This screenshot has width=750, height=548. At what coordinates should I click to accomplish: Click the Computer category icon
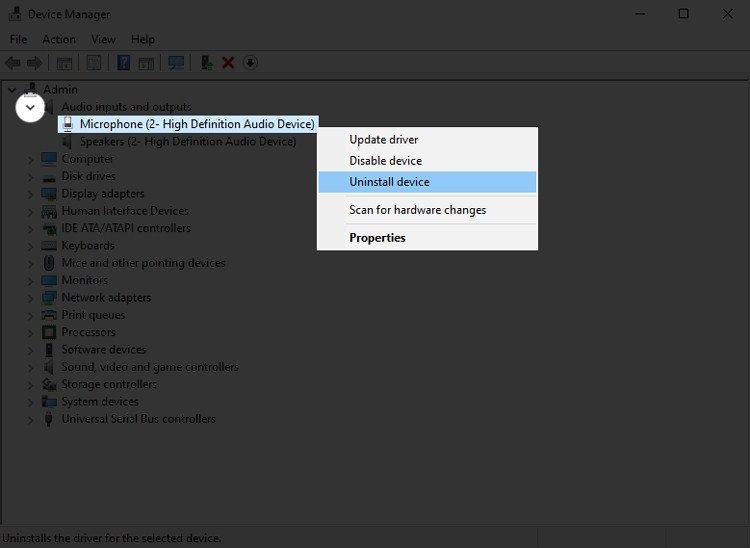coord(49,159)
